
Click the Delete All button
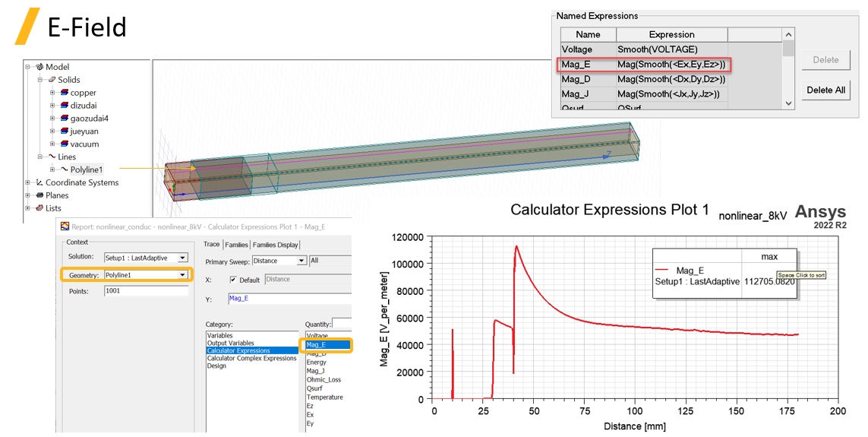825,90
